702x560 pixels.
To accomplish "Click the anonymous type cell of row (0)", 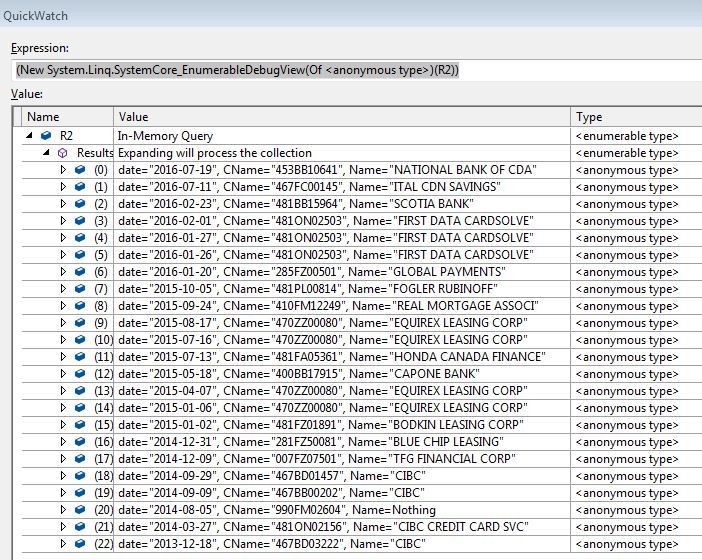I will (636, 170).
